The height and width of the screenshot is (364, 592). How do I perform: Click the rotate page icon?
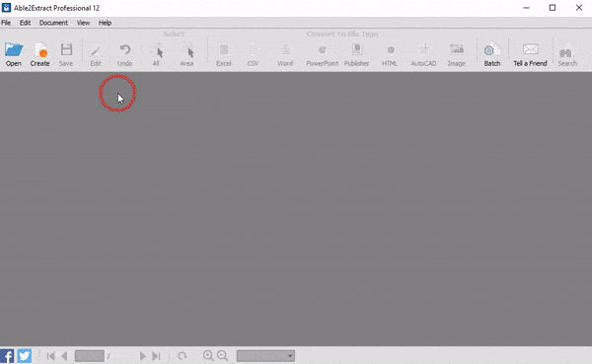click(183, 356)
